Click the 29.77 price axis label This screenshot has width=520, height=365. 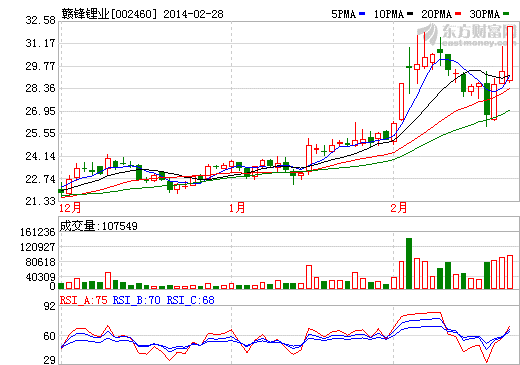[40, 66]
